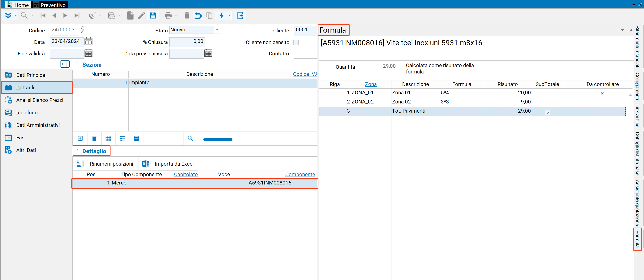The width and height of the screenshot is (644, 280).
Task: Open Dettagli distinta base side tab
Action: 637,154
